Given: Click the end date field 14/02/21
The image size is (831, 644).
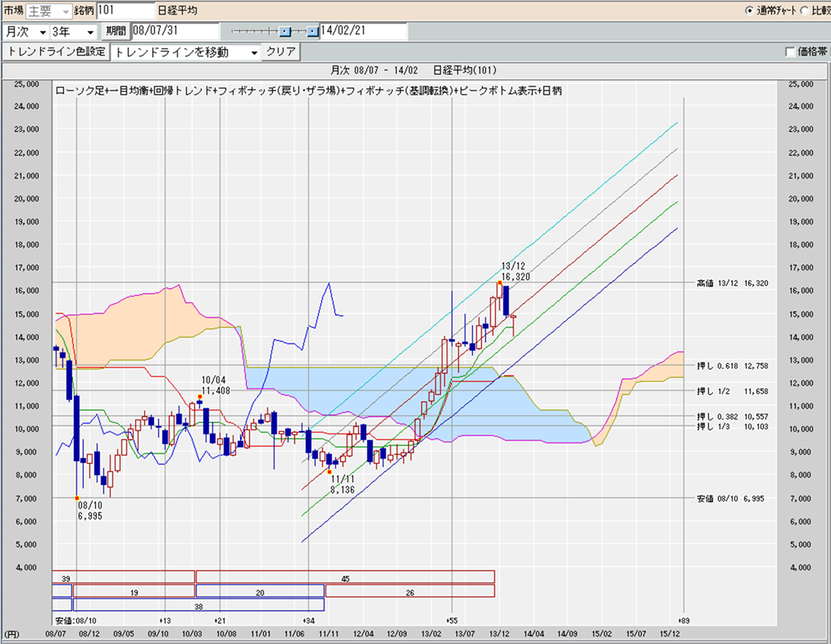Looking at the screenshot, I should pos(363,31).
